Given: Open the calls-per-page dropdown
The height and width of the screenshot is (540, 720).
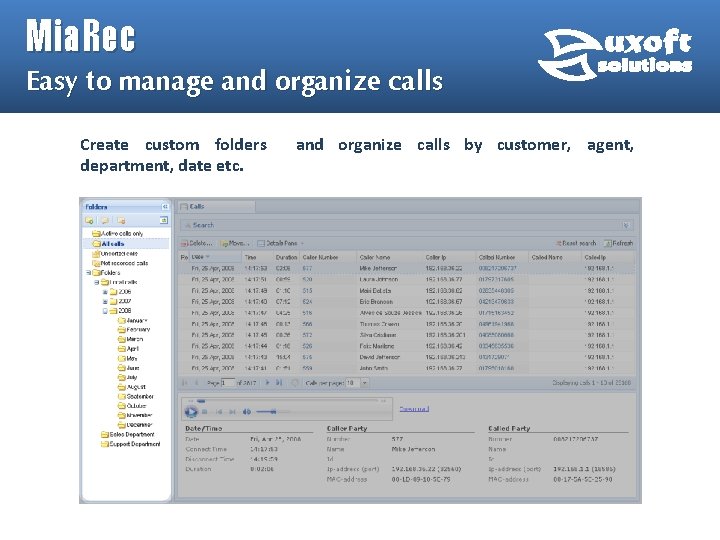Looking at the screenshot, I should (365, 383).
